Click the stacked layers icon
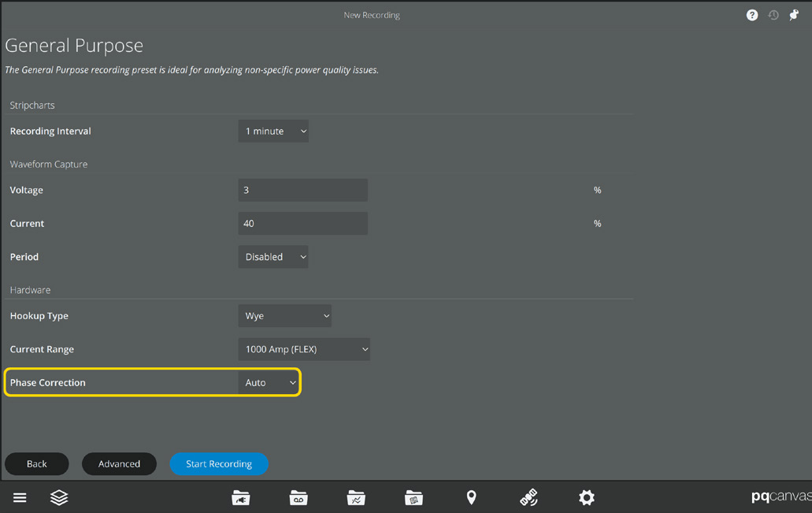Viewport: 812px width, 513px height. click(59, 497)
